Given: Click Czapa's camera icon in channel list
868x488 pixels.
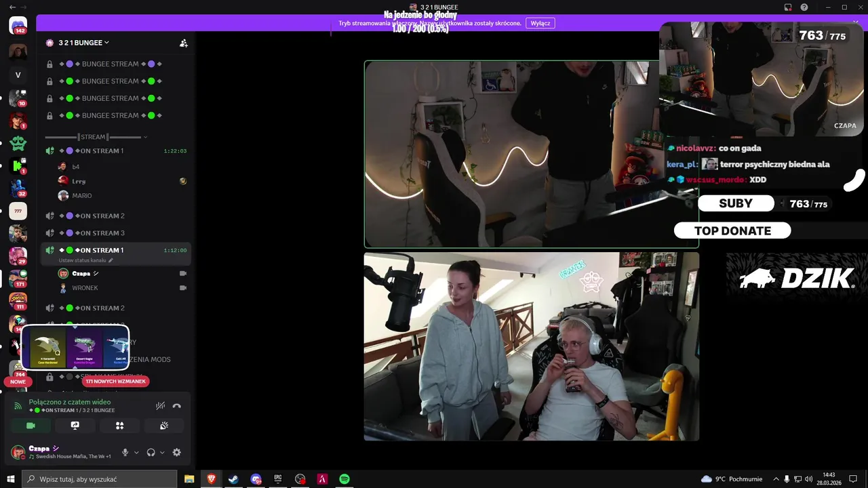Looking at the screenshot, I should coord(182,273).
